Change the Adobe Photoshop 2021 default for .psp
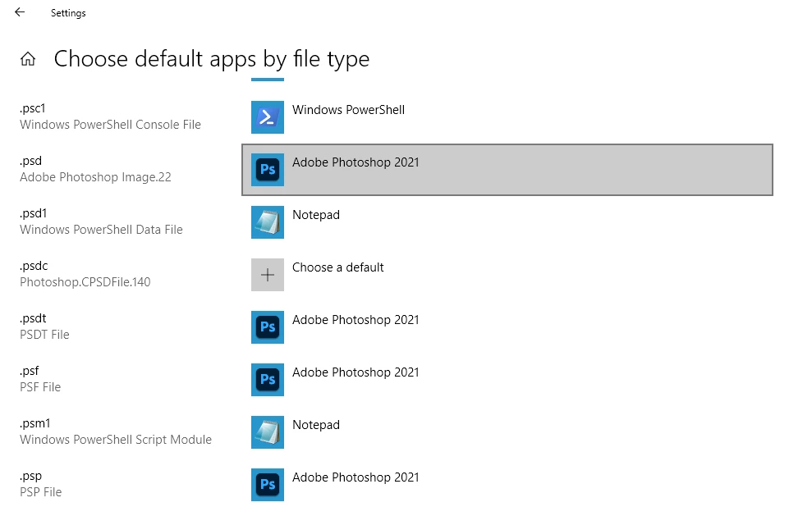812x516 pixels. [507, 485]
